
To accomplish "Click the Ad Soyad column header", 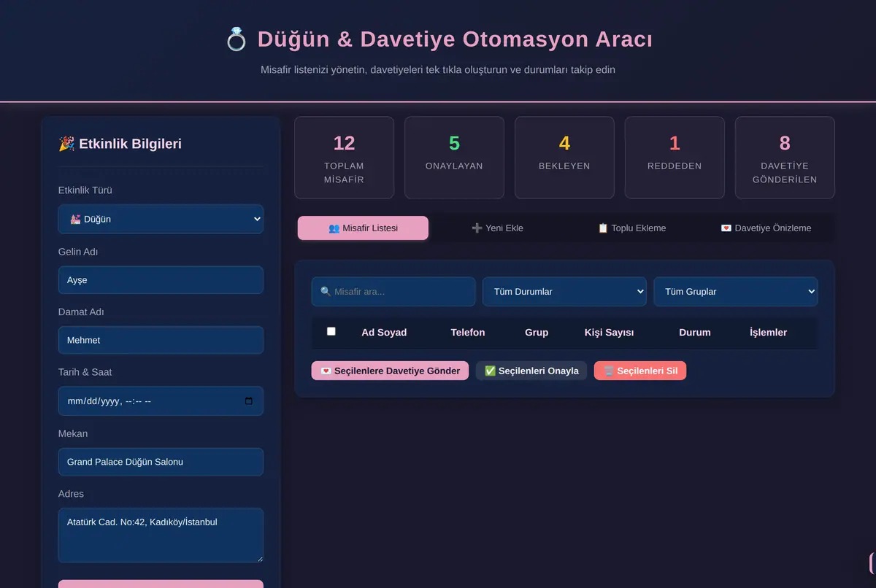I will (384, 332).
